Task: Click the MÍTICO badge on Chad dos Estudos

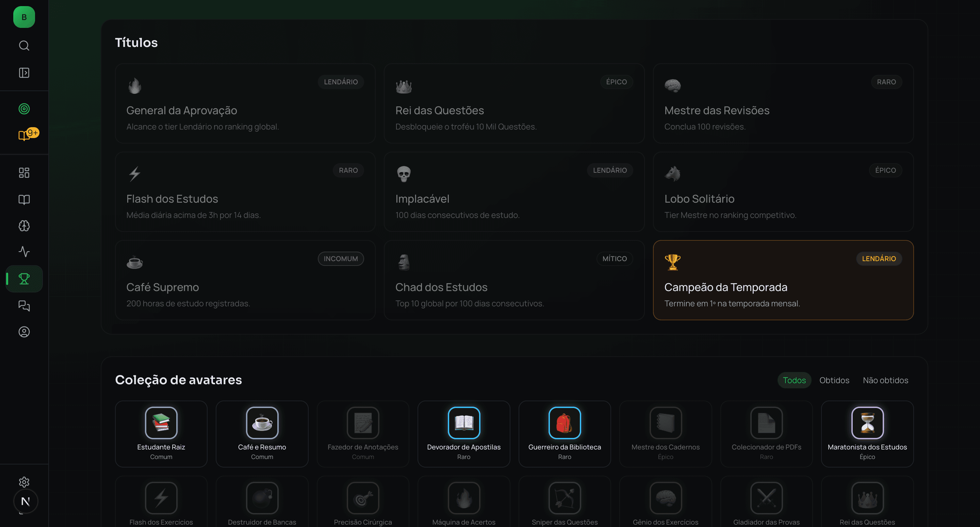Action: [615, 258]
